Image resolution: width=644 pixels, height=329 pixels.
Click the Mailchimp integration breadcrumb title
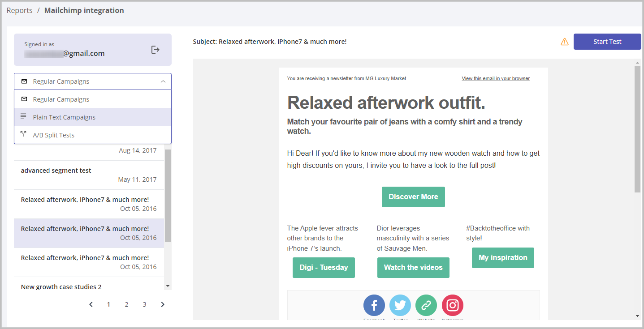(84, 10)
